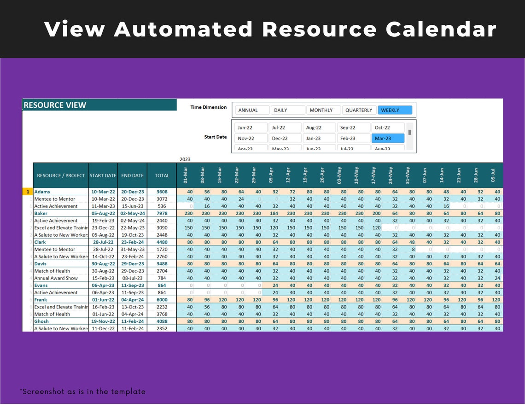525x420 pixels.
Task: Select the total cell showing 536
Action: [162, 206]
